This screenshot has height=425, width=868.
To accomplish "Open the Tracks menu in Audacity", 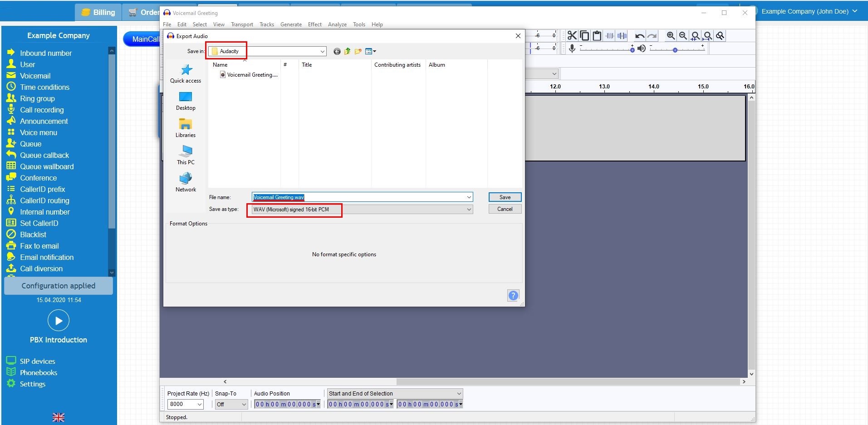I will (267, 24).
